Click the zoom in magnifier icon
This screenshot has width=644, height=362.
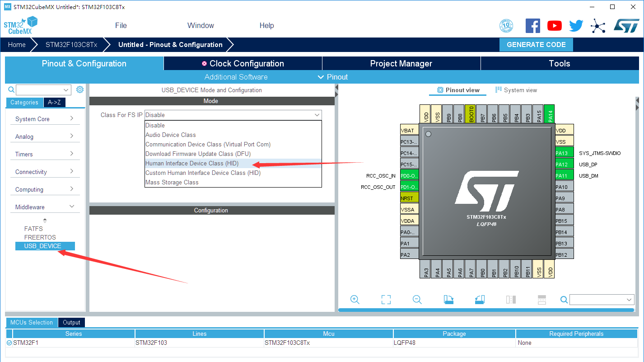pyautogui.click(x=355, y=300)
